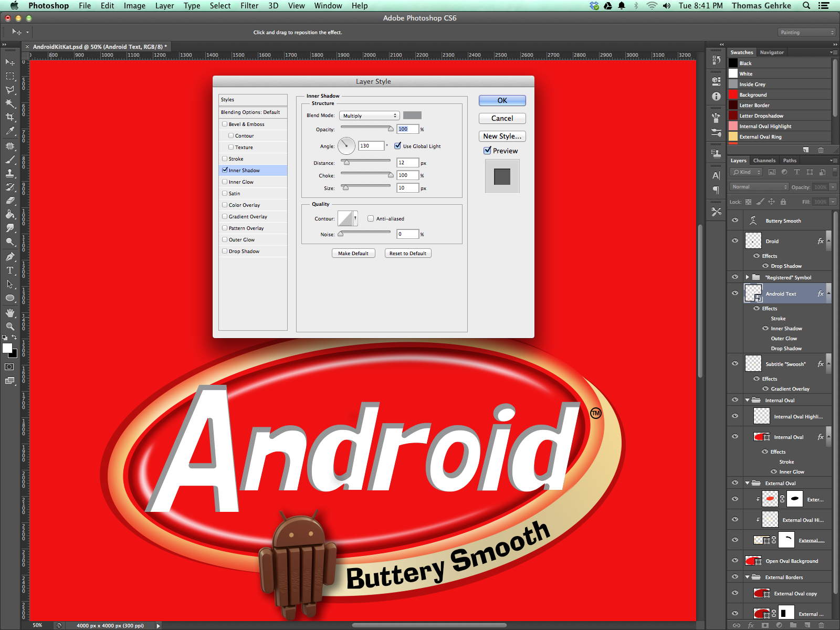
Task: Click the lock all icon in the Layers panel
Action: click(783, 202)
